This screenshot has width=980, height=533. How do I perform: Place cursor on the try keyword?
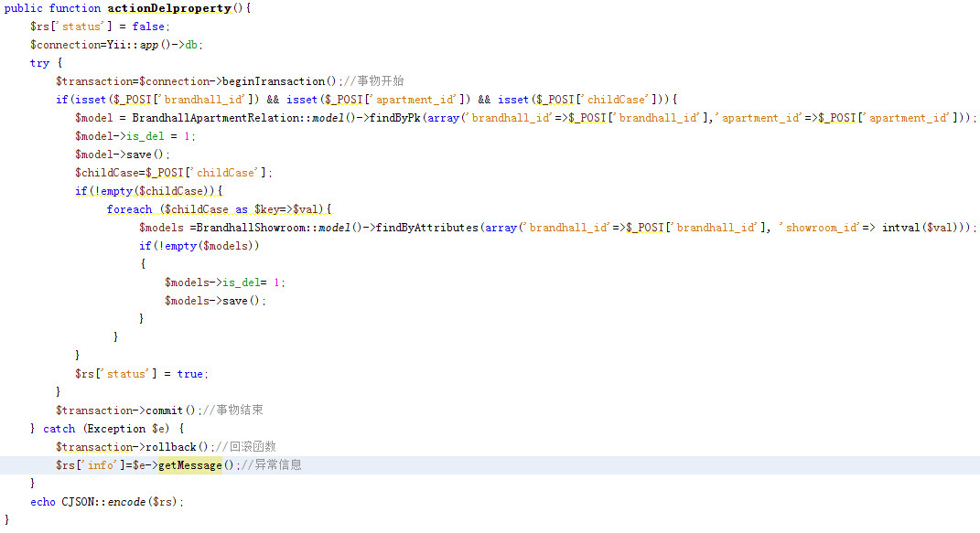coord(39,63)
